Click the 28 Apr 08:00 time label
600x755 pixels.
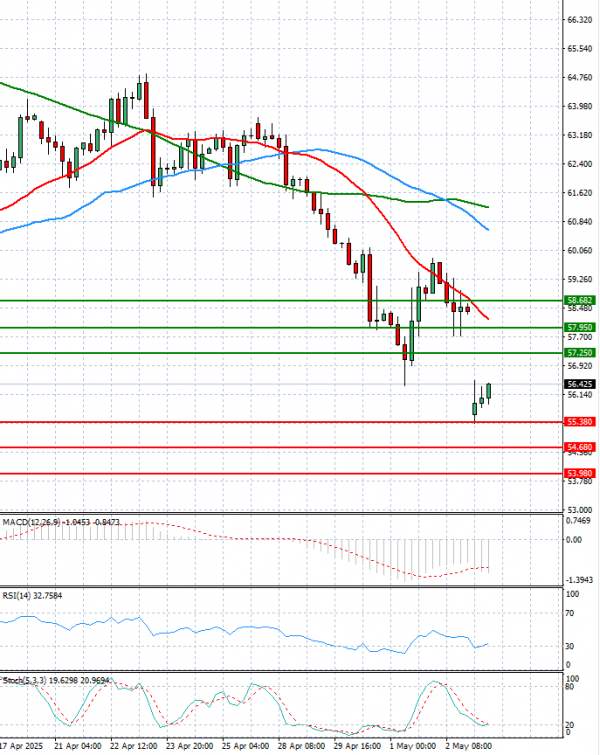click(301, 746)
